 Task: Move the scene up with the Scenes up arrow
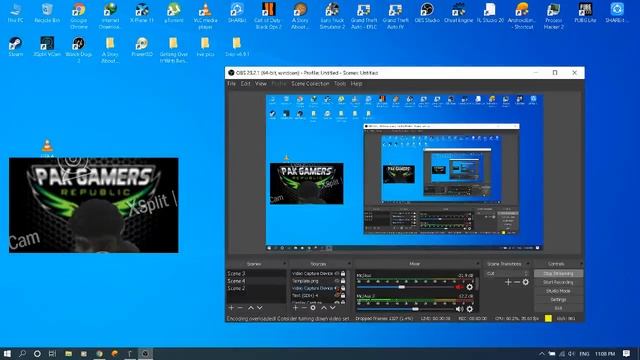tap(251, 308)
